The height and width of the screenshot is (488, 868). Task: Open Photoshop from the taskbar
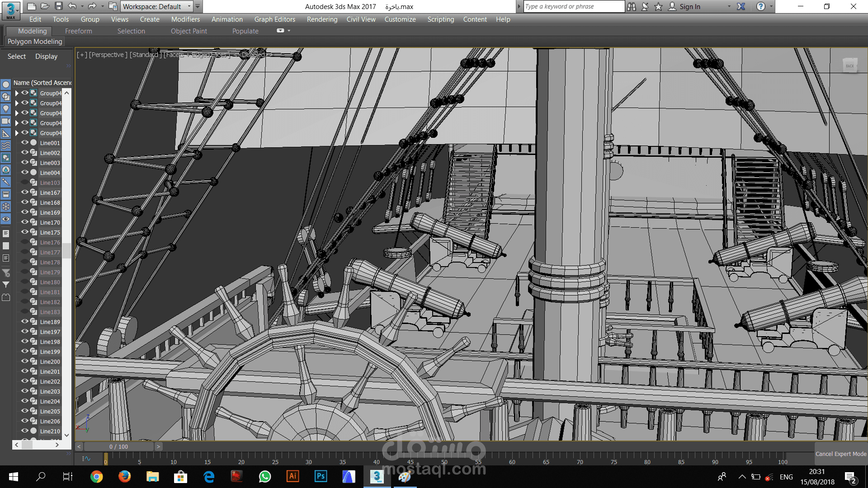[x=321, y=476]
